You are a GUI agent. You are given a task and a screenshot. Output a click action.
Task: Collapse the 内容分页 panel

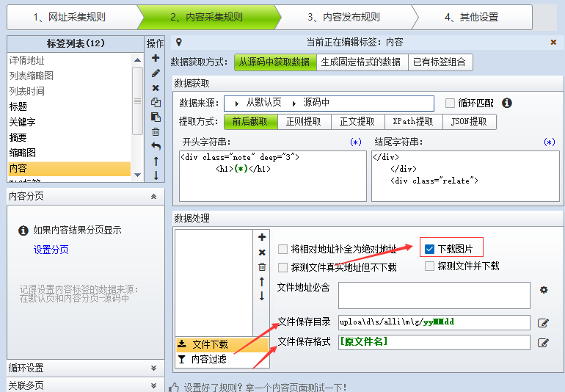(x=153, y=197)
